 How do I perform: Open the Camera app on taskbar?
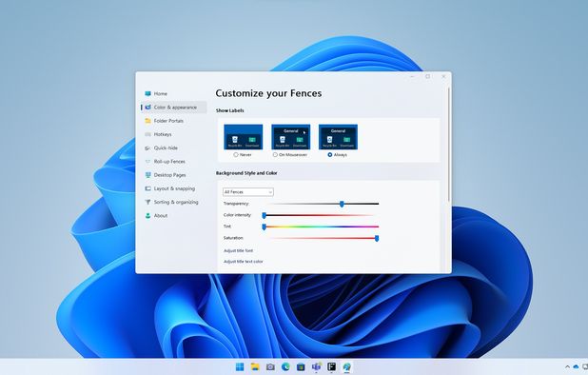tap(270, 366)
